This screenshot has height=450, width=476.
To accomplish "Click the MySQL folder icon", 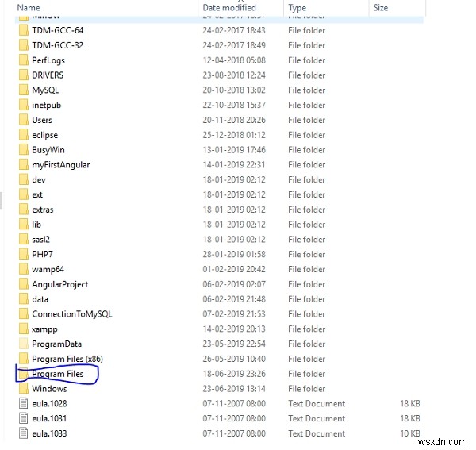I will coord(23,90).
